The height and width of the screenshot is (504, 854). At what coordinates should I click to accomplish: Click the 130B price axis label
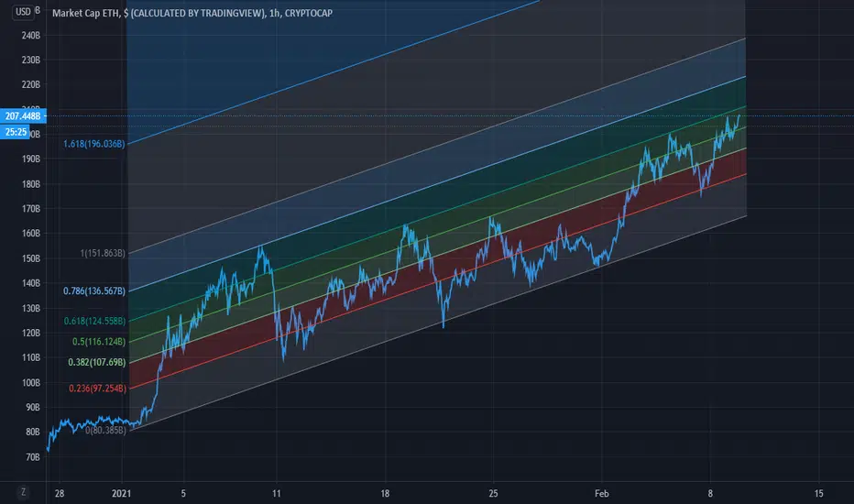31,309
